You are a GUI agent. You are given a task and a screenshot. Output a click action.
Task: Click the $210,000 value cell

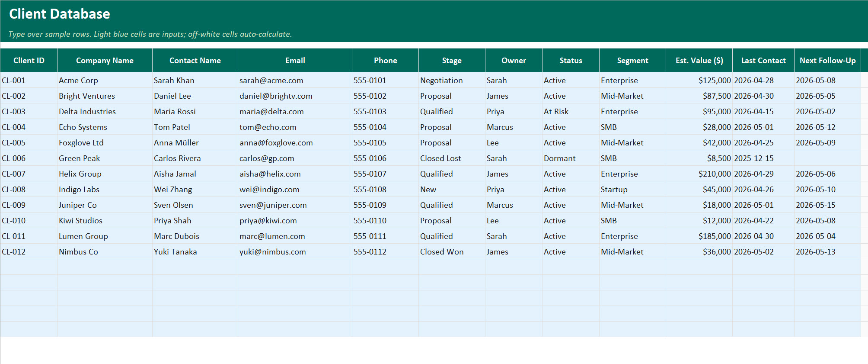point(699,174)
